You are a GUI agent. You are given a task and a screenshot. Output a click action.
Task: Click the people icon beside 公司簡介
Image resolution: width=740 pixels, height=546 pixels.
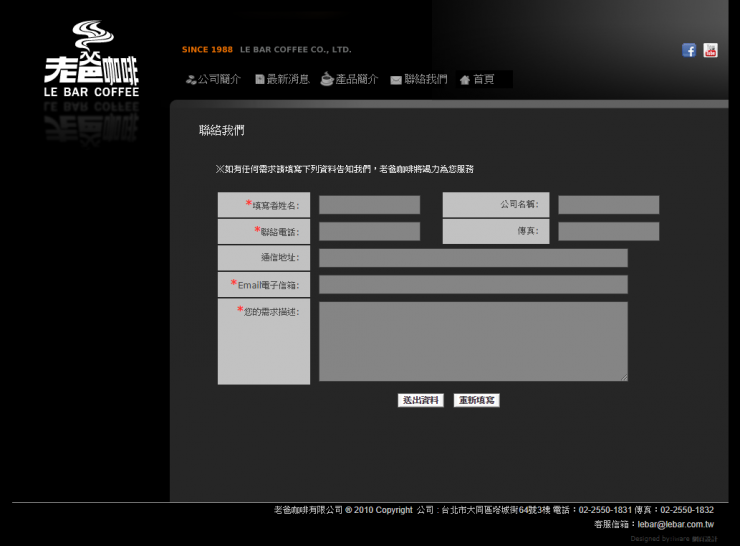coord(191,80)
